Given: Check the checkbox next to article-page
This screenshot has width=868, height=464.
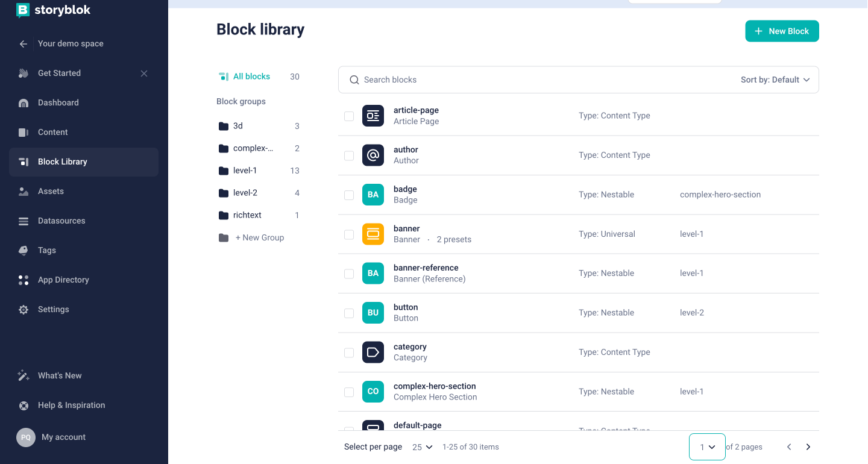Looking at the screenshot, I should [348, 116].
